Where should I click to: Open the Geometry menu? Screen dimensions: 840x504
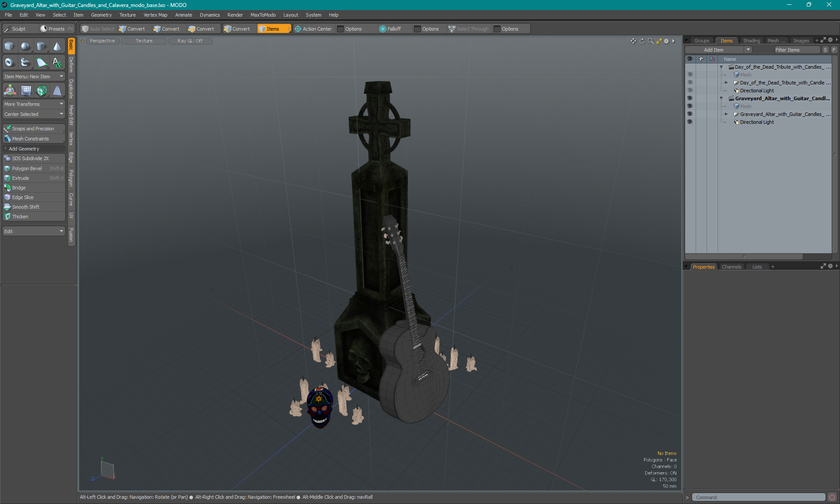(x=101, y=15)
